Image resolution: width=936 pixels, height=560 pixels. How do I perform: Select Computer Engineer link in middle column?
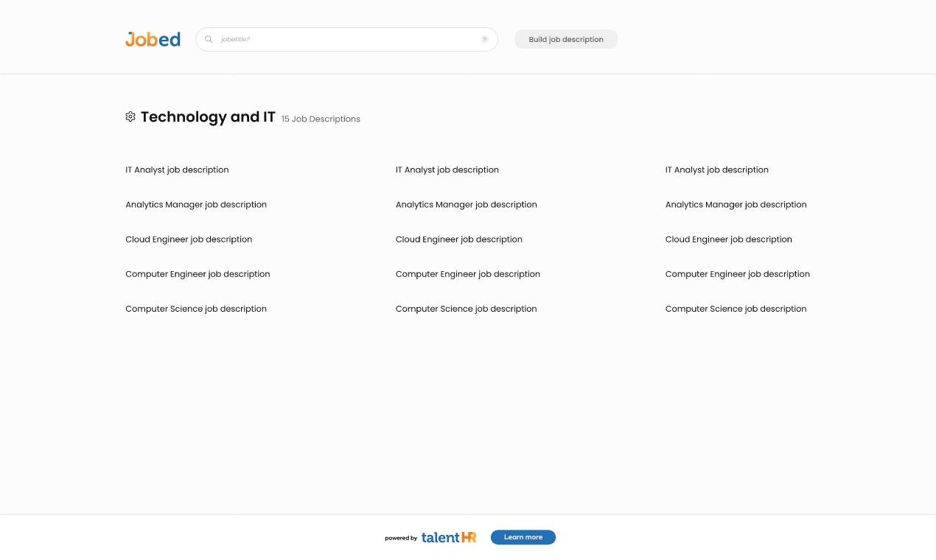(467, 274)
